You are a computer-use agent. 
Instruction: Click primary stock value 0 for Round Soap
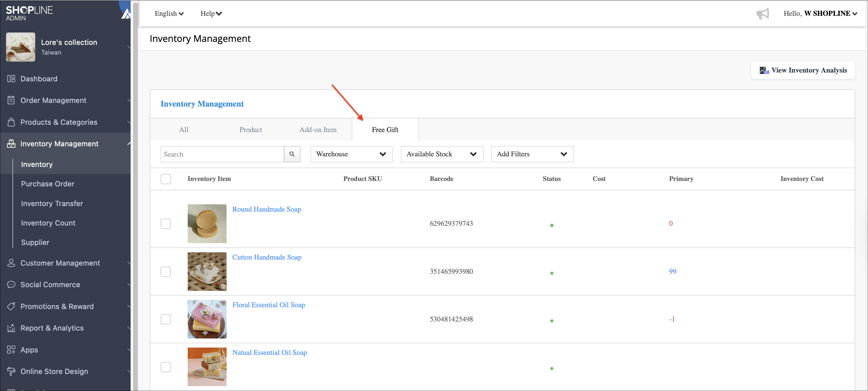pyautogui.click(x=671, y=224)
